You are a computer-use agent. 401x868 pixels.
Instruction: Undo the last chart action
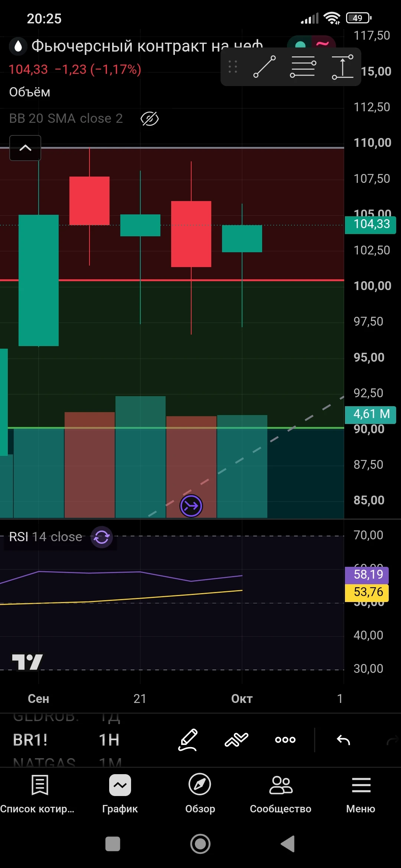[x=343, y=740]
